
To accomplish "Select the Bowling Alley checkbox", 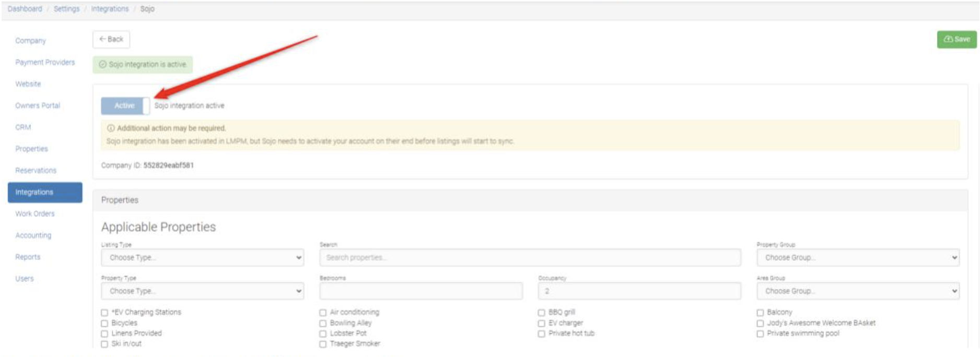I will (323, 324).
